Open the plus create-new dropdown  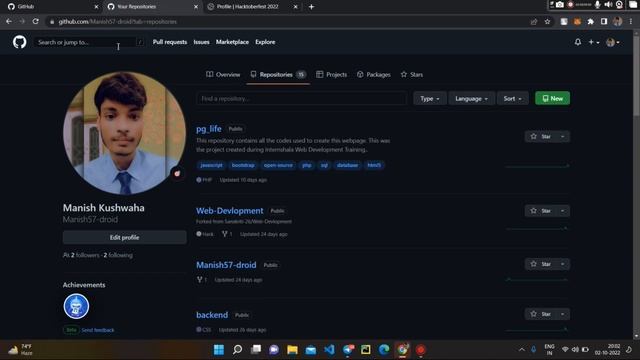click(x=593, y=42)
